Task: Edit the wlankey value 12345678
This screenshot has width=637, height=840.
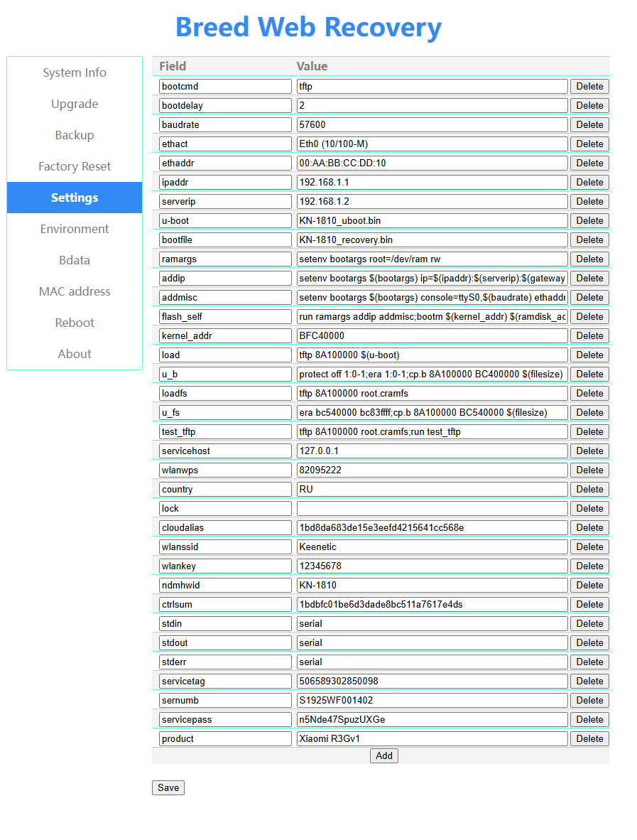Action: pos(432,566)
